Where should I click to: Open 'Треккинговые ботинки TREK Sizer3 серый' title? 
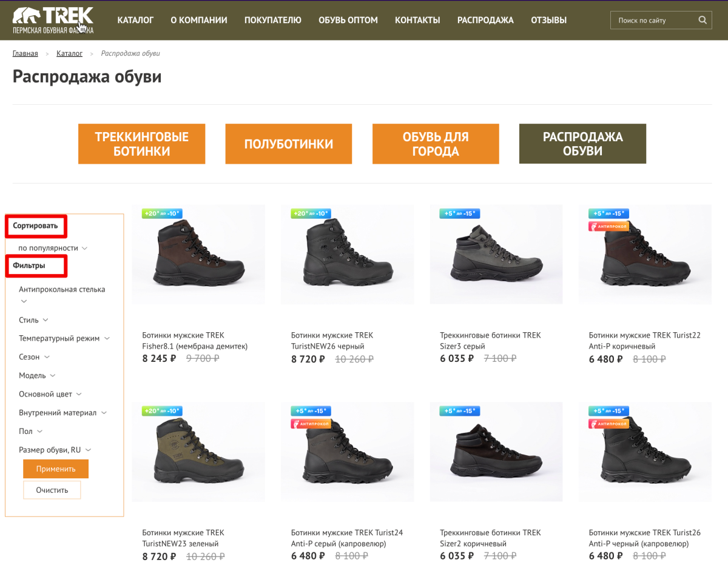click(x=490, y=341)
